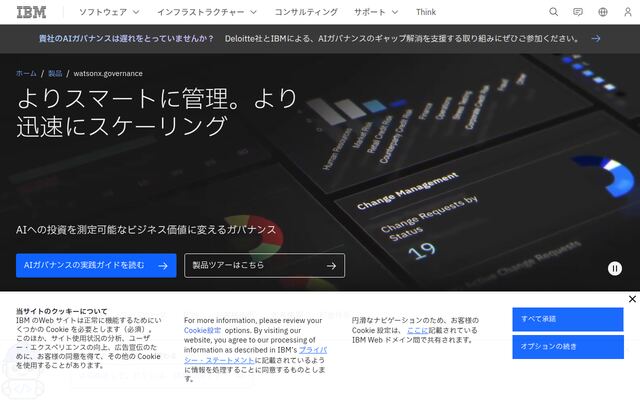Screen dimensions: 640x400
Task: Click オプションの続き cookie button
Action: pos(568,347)
